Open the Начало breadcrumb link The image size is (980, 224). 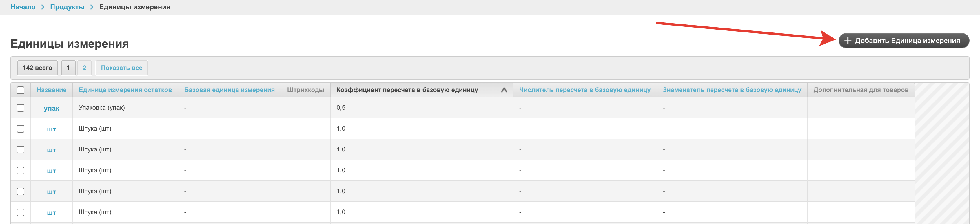pyautogui.click(x=23, y=7)
